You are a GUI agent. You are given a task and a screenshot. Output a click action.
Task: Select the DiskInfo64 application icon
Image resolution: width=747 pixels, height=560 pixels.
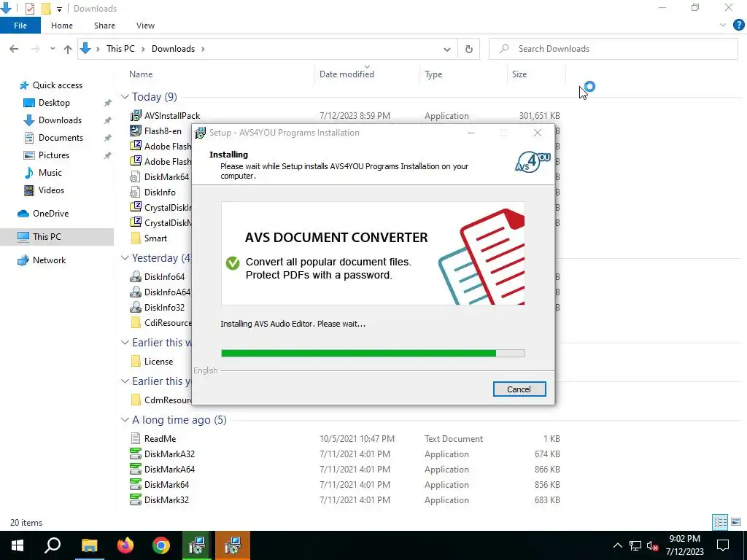coord(136,276)
